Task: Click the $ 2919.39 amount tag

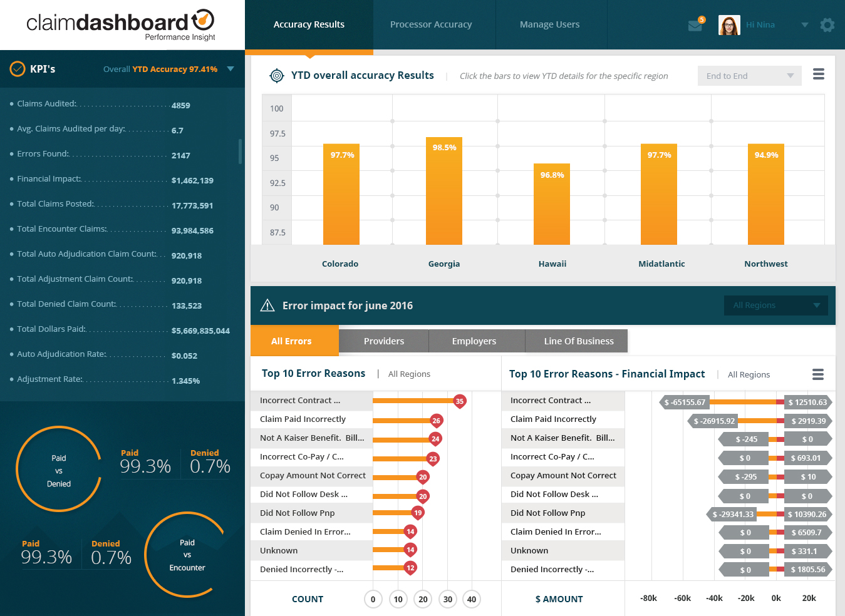Action: pos(808,421)
